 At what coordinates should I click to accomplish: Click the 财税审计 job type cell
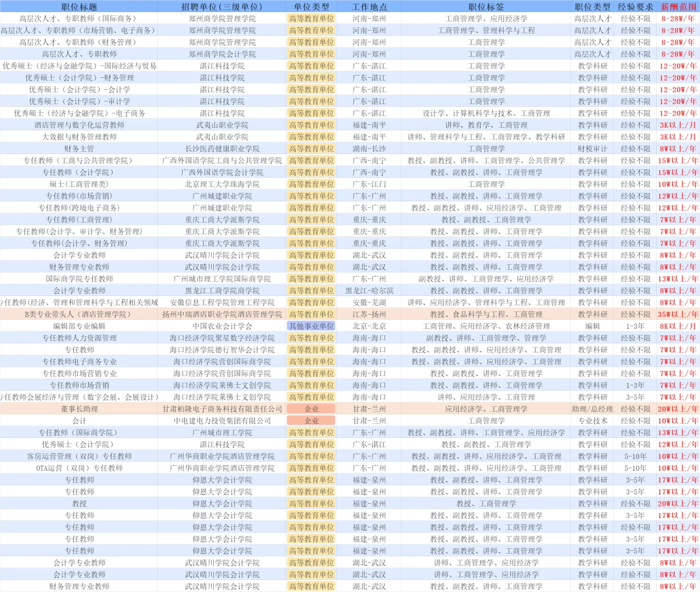click(593, 149)
